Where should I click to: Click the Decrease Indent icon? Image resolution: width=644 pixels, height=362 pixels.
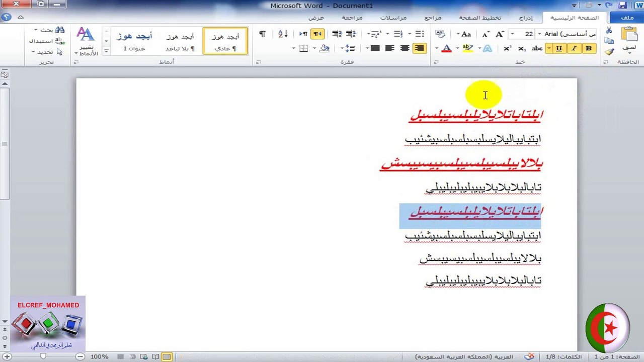pos(351,34)
